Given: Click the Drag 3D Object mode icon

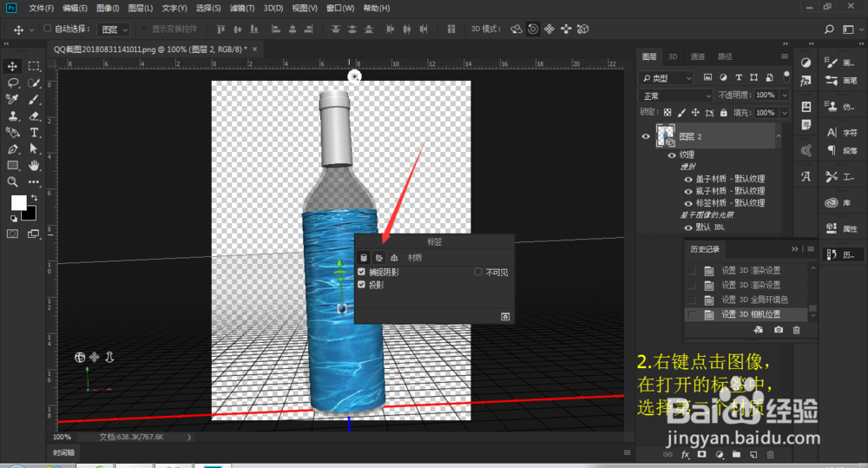Looking at the screenshot, I should (549, 29).
